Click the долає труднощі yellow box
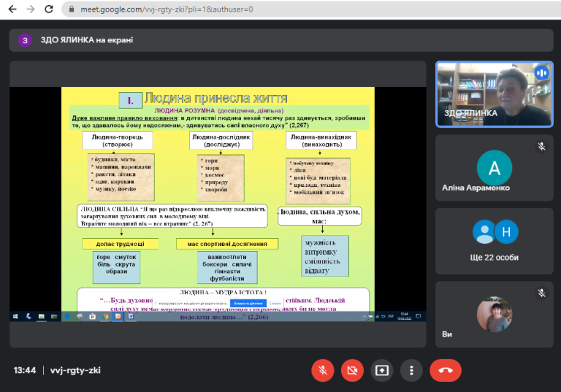Screen dimensions: 561x392 tap(121, 244)
